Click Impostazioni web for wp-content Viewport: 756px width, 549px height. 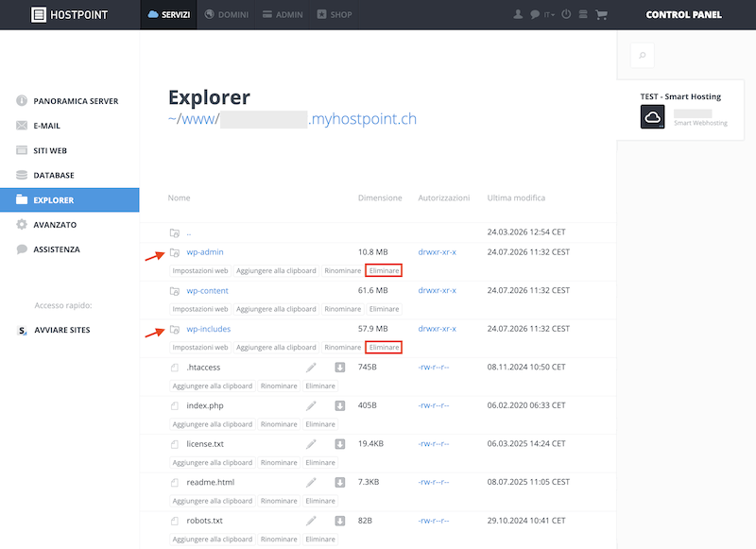(200, 309)
